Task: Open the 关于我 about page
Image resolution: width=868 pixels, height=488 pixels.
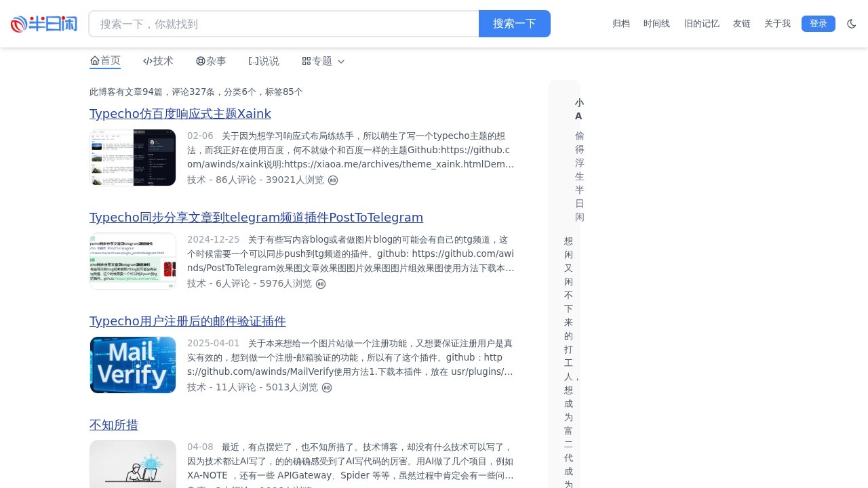Action: tap(777, 24)
